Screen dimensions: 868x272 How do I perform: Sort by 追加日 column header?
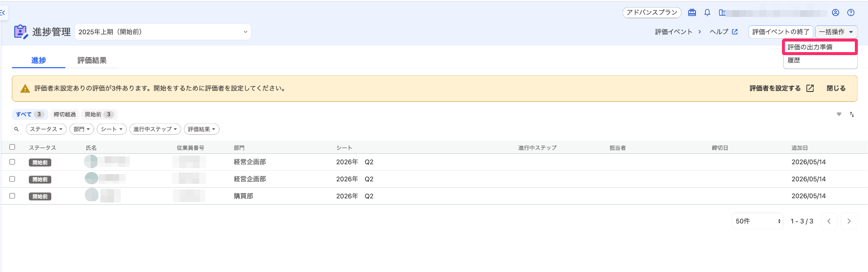[799, 148]
